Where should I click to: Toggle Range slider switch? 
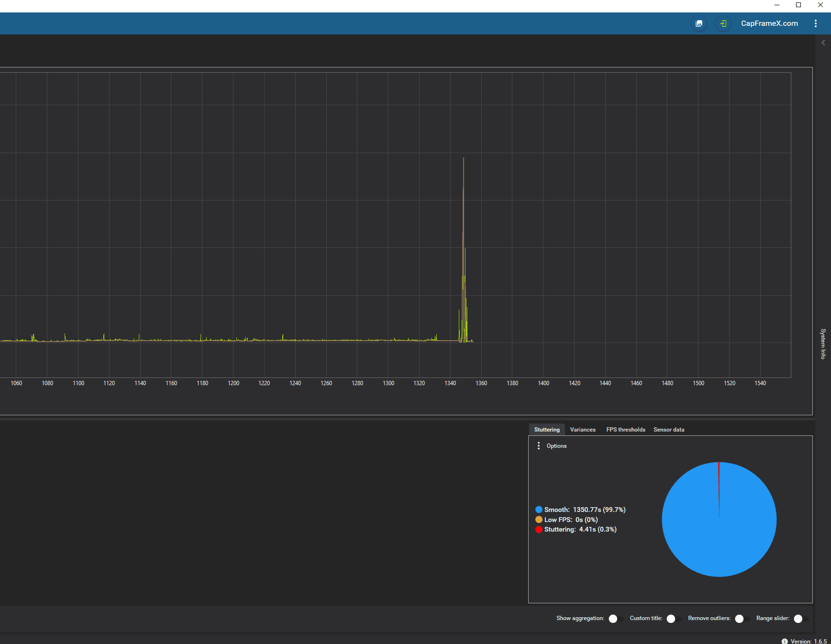coord(801,619)
